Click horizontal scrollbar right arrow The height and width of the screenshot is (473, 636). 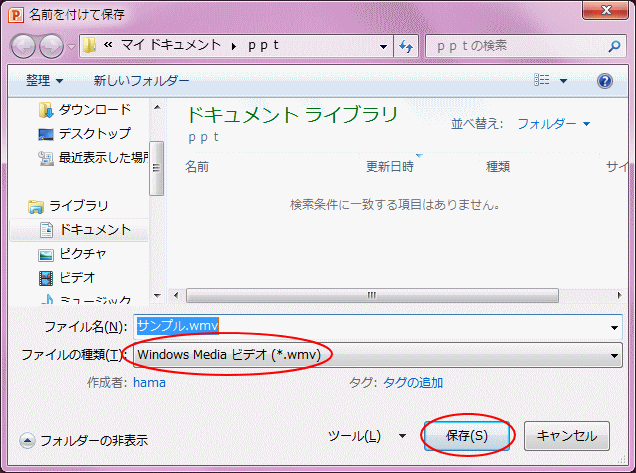tap(619, 295)
